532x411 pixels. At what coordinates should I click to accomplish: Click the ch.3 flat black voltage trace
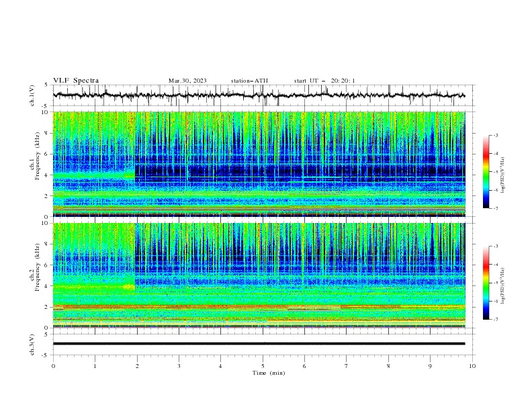tap(259, 344)
